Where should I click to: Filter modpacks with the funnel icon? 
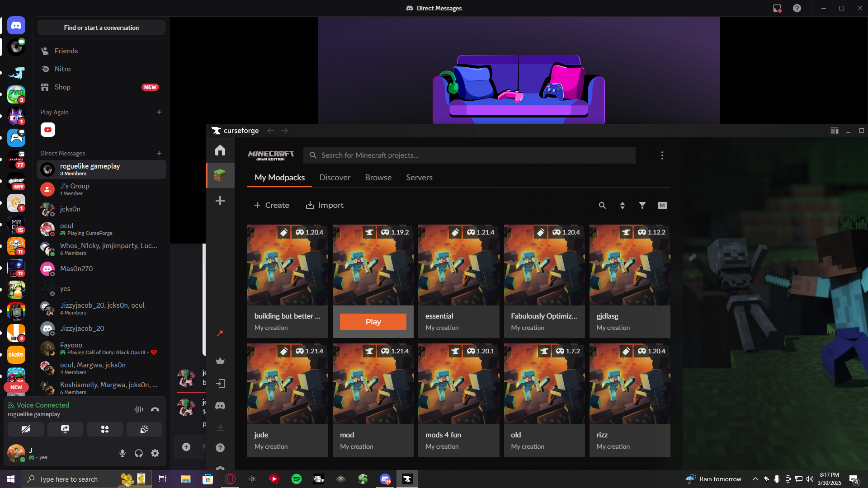coord(642,206)
